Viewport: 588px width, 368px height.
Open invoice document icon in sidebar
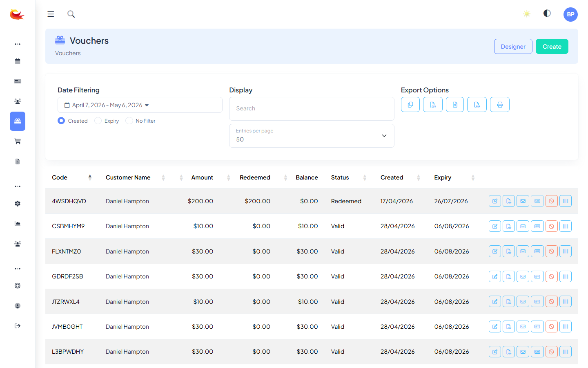[x=18, y=162]
